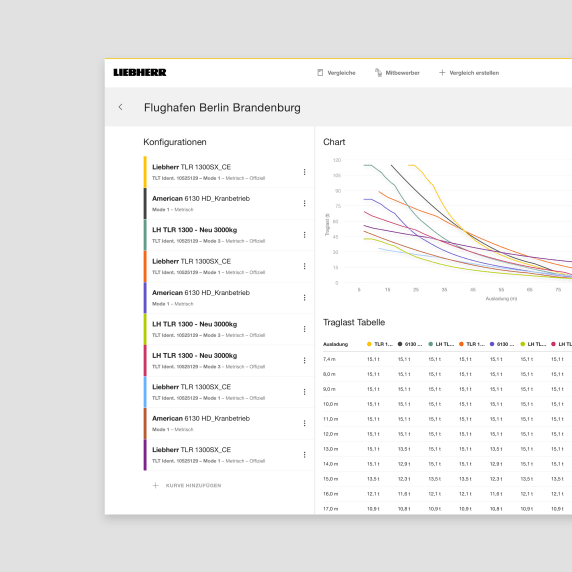Open options menu for yellow Liebherr TLR 1300SX_CE

click(304, 172)
